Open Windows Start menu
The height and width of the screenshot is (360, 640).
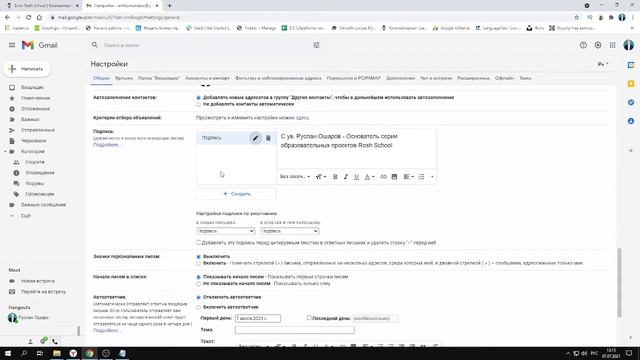(x=8, y=353)
